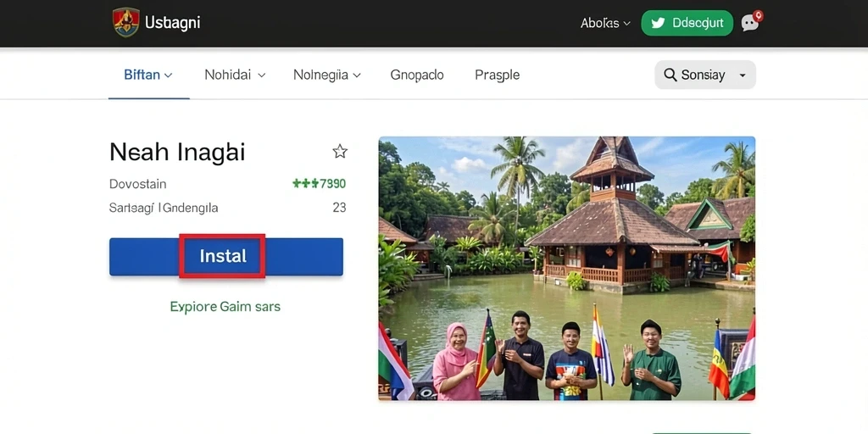Image resolution: width=868 pixels, height=434 pixels.
Task: Click the Neah Inagai title
Action: click(x=177, y=152)
